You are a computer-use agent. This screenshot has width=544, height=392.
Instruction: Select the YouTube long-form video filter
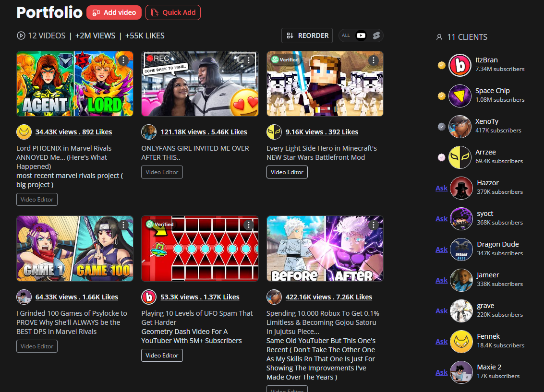click(x=361, y=36)
